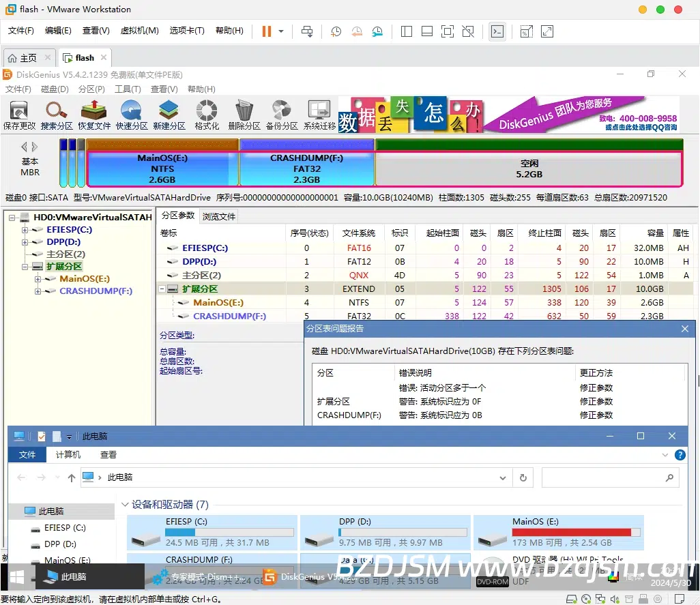Open the dropdown arrow beside VMware pause
The height and width of the screenshot is (605, 700).
coord(281,31)
